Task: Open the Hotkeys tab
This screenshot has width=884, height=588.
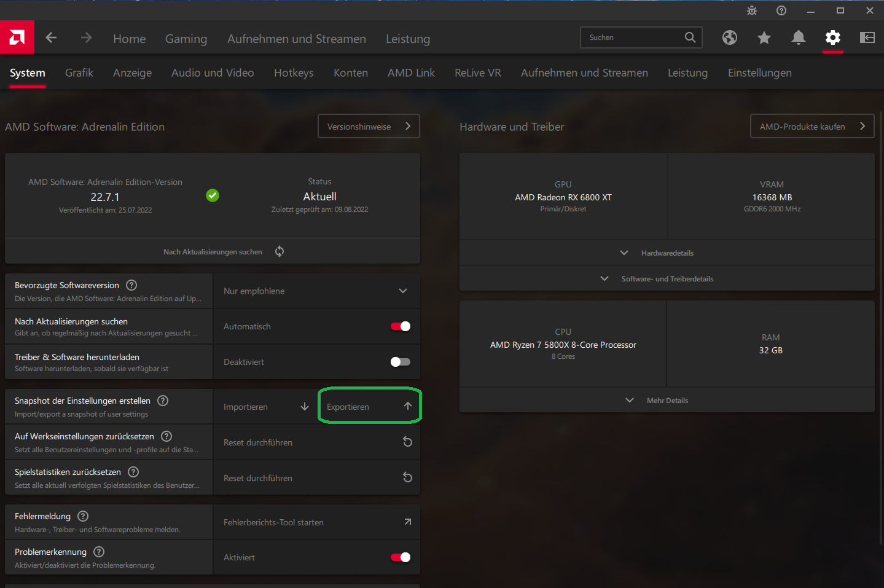Action: [x=294, y=73]
